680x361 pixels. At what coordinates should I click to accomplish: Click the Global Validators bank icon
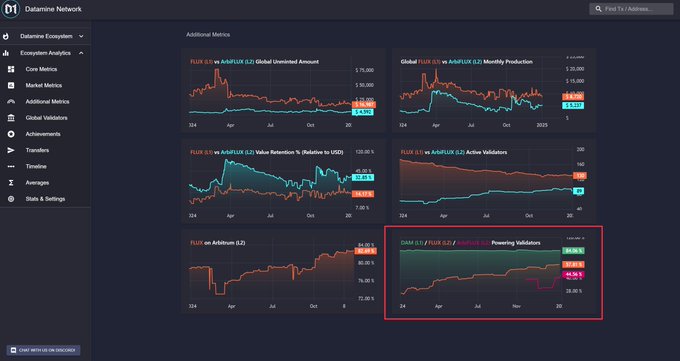pyautogui.click(x=11, y=118)
